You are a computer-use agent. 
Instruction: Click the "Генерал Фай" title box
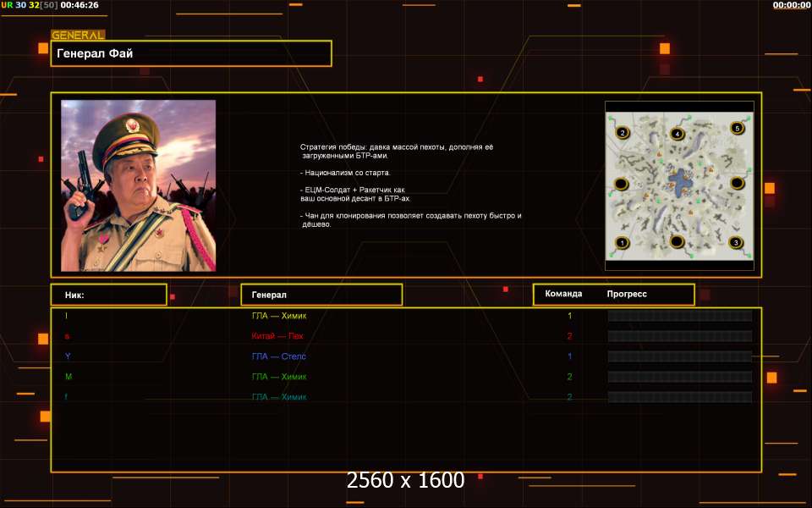tap(191, 53)
